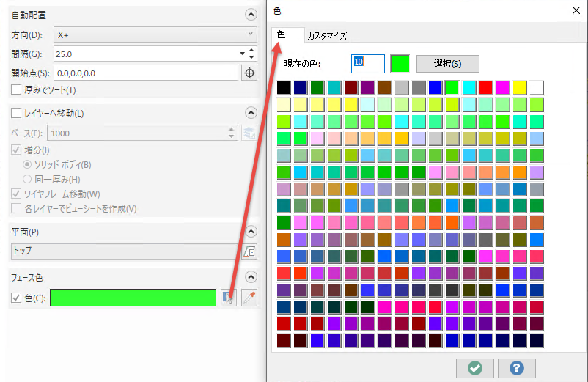Open the color palette icon next to face color
The width and height of the screenshot is (588, 382).
[x=228, y=298]
